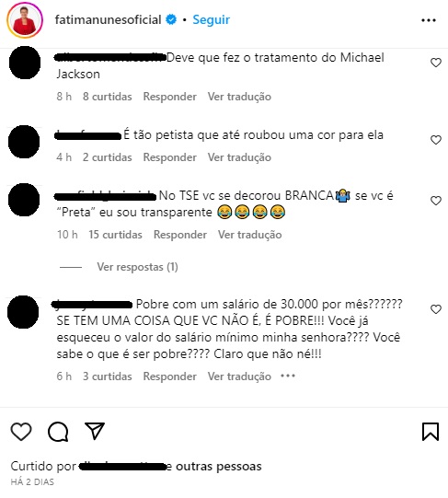
Task: View likes on the '15 curtidas' comment
Action: coord(116,235)
